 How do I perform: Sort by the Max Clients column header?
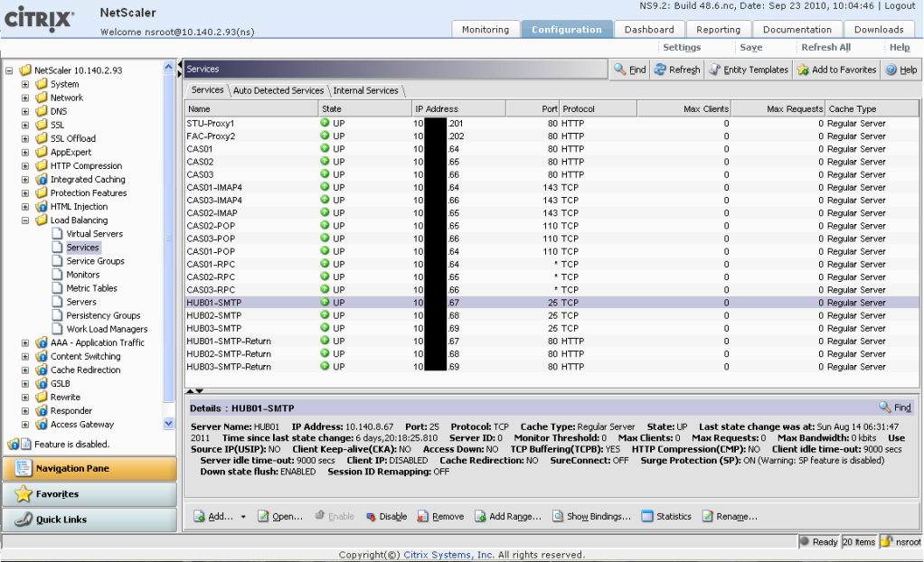[x=684, y=108]
